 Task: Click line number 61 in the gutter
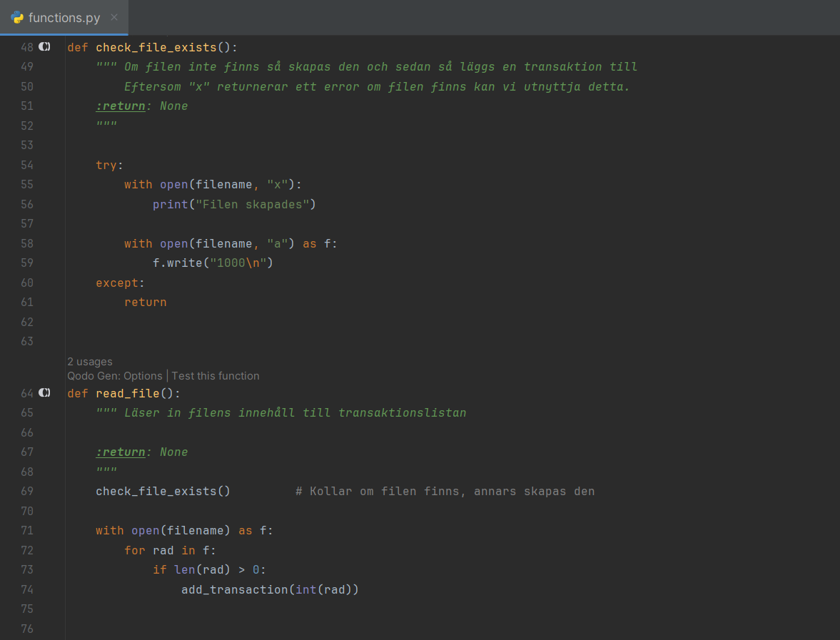[27, 303]
